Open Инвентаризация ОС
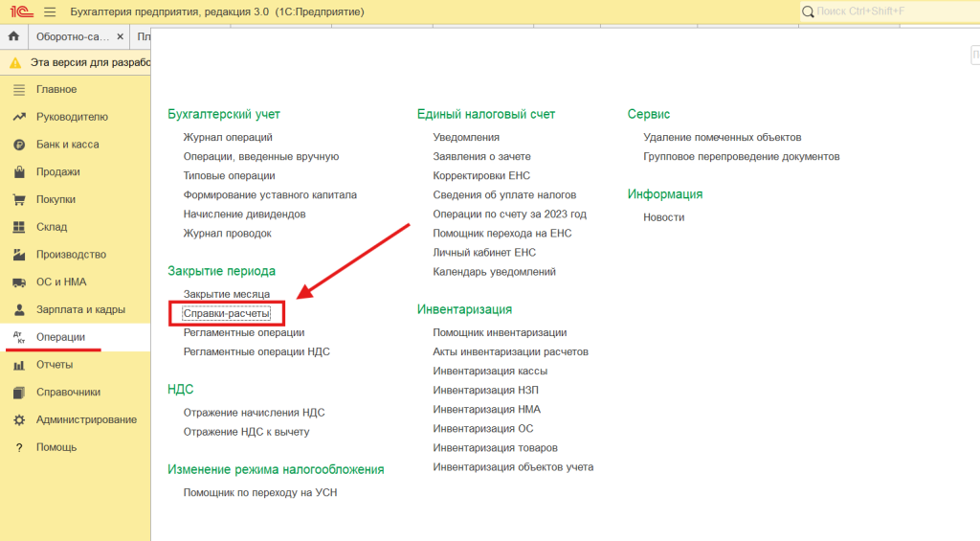 [x=483, y=429]
